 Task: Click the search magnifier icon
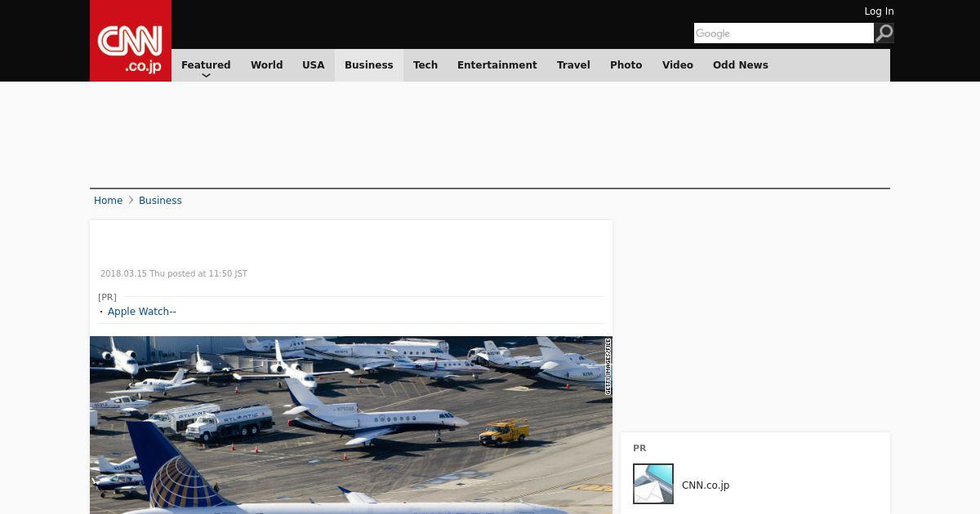[x=884, y=33]
